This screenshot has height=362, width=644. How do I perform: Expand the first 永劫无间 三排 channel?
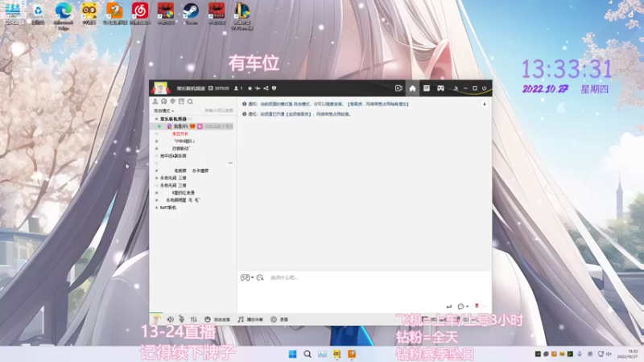click(156, 178)
